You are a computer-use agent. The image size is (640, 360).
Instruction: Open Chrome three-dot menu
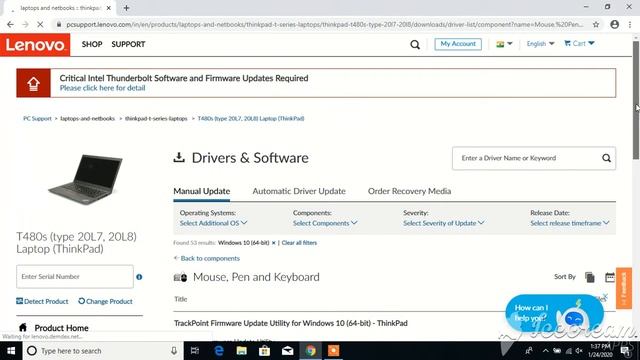630,24
